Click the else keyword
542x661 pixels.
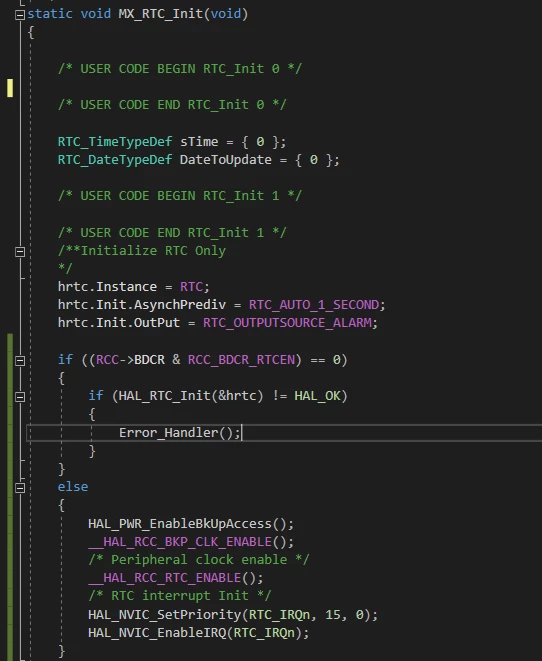tap(73, 487)
